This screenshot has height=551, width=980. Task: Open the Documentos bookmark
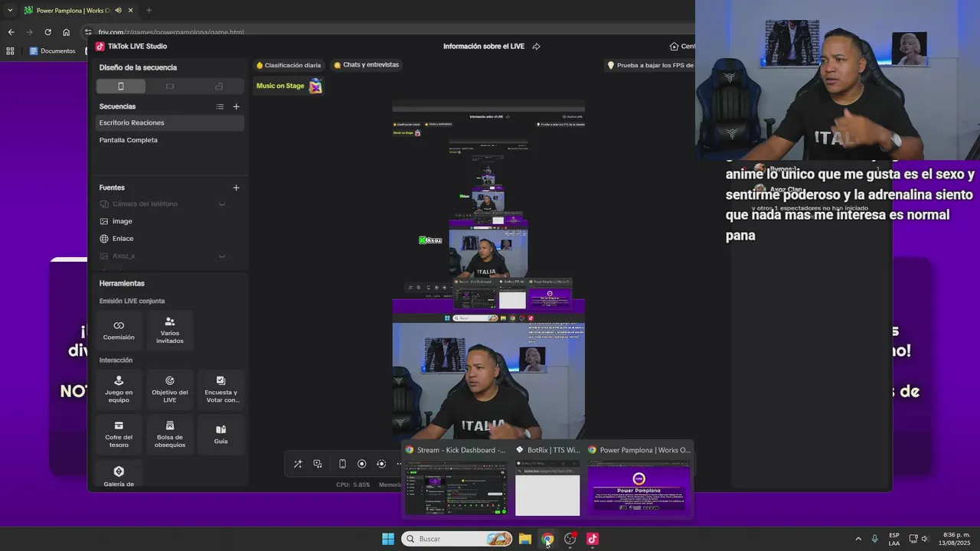[52, 51]
